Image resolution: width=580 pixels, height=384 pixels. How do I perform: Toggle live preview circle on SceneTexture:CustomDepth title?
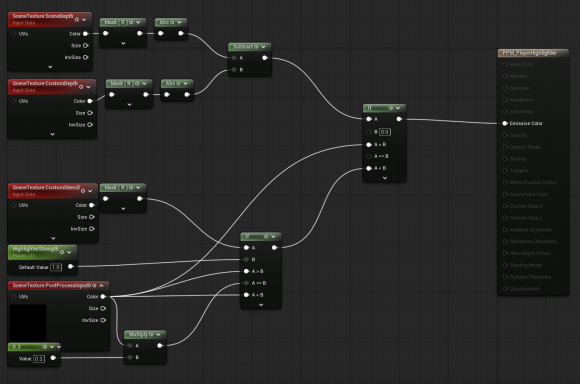[x=81, y=87]
